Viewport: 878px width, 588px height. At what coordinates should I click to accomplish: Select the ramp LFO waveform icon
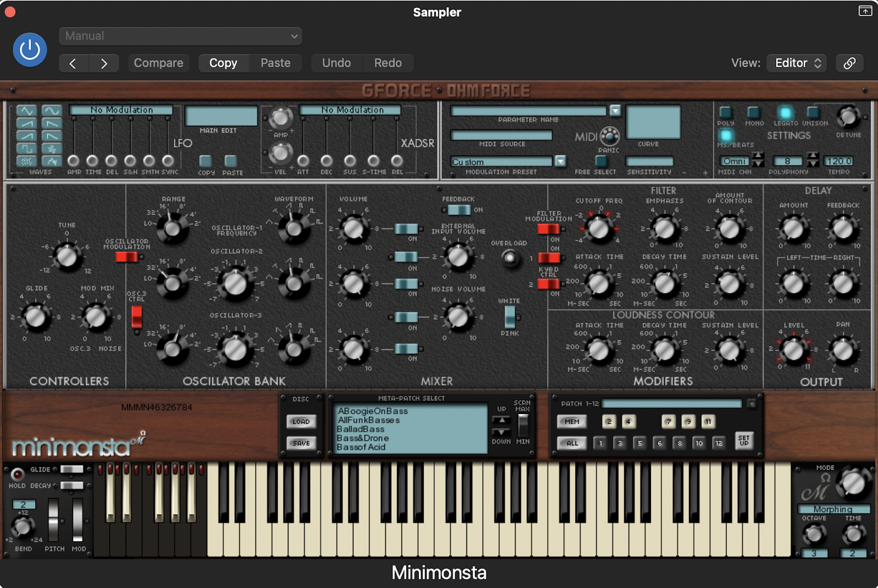(27, 124)
